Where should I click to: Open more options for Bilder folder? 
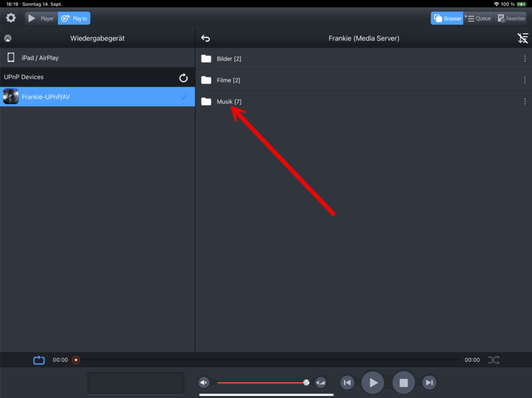525,59
